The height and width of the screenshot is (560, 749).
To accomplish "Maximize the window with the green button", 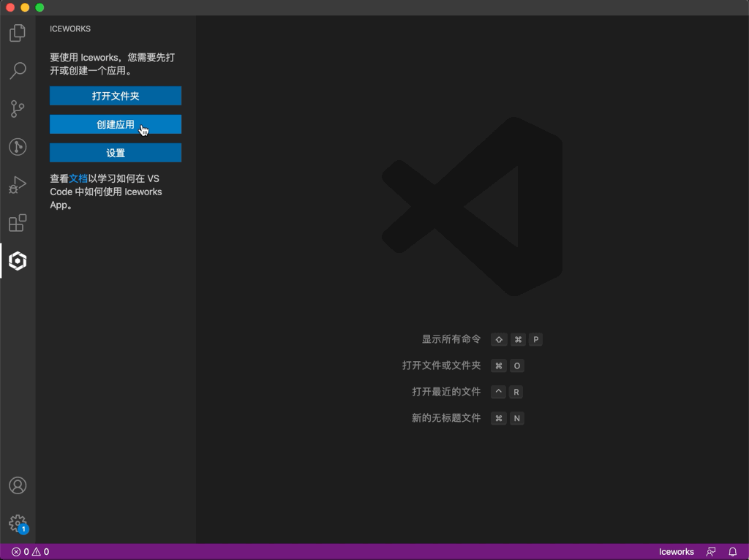I will 39,7.
